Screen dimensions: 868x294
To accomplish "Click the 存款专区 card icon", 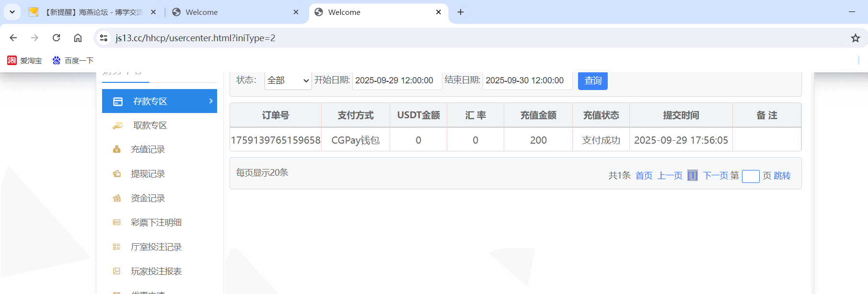I will [117, 102].
